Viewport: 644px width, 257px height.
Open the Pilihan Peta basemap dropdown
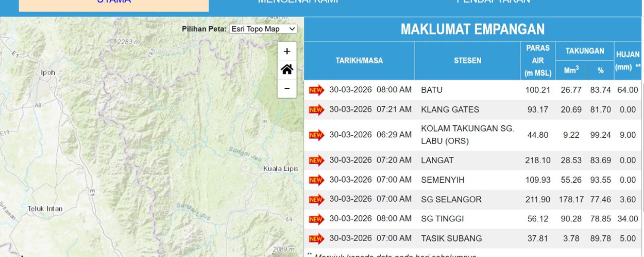263,29
